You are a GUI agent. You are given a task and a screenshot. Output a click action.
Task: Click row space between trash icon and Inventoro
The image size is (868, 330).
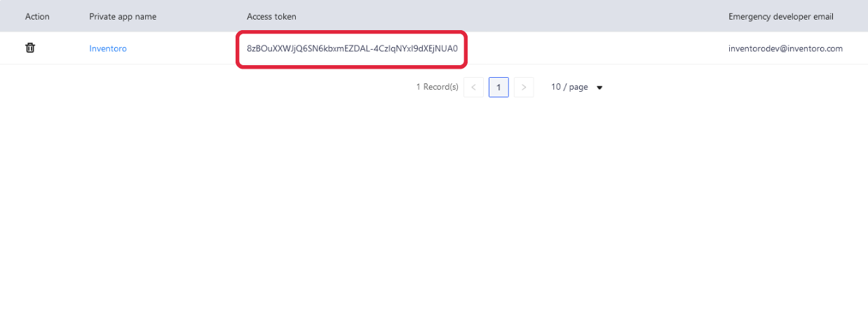click(x=63, y=49)
